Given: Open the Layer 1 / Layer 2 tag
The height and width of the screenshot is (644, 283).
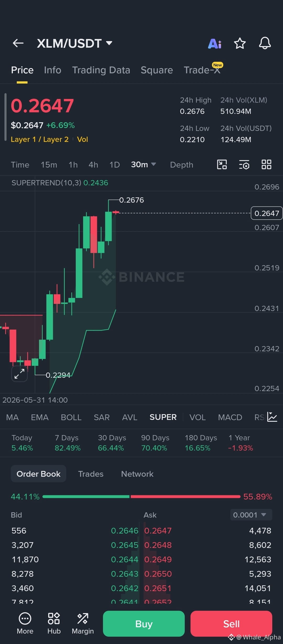Looking at the screenshot, I should coord(40,139).
